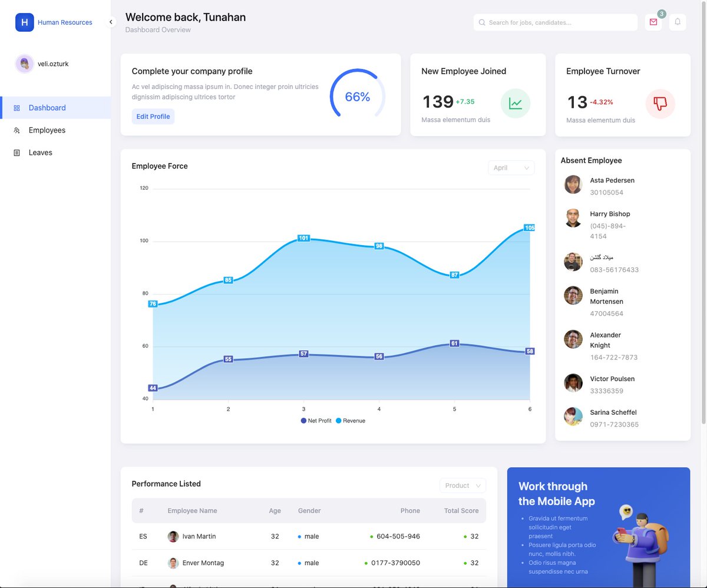Click the New Employee Joined chart icon

(516, 103)
